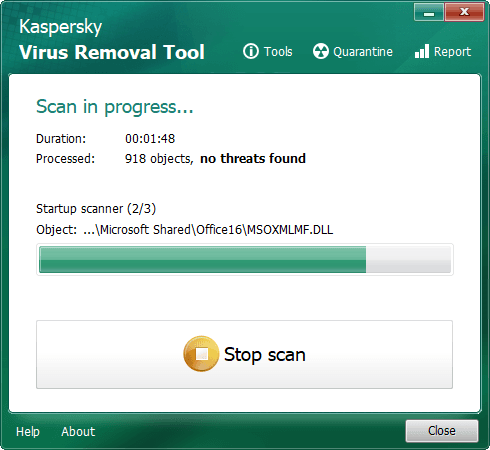Click the Close button
This screenshot has height=450, width=490.
click(442, 431)
